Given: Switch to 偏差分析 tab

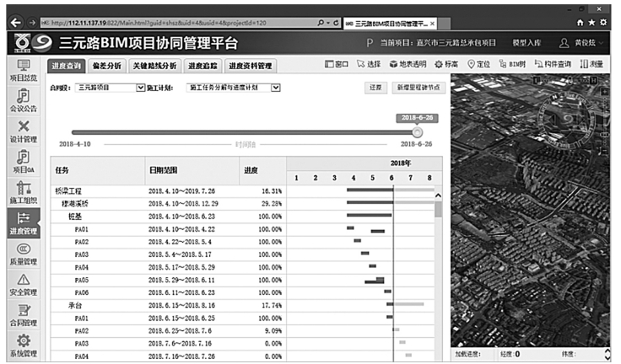Looking at the screenshot, I should [107, 66].
